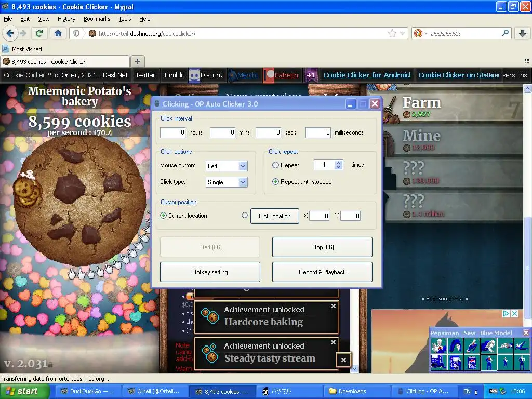Open the twitter link

pyautogui.click(x=146, y=75)
